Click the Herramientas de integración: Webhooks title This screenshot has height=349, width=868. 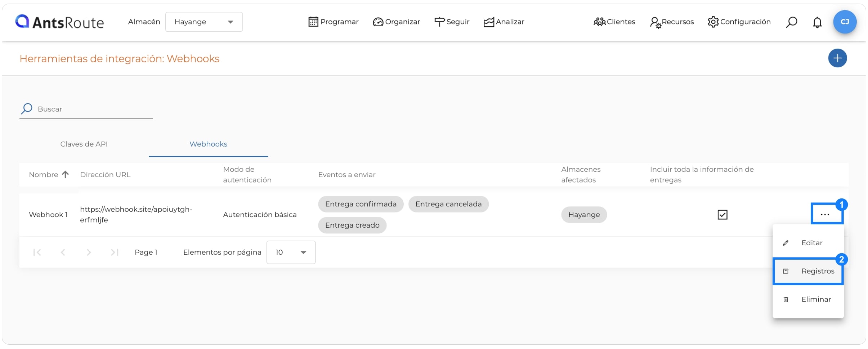pos(119,59)
